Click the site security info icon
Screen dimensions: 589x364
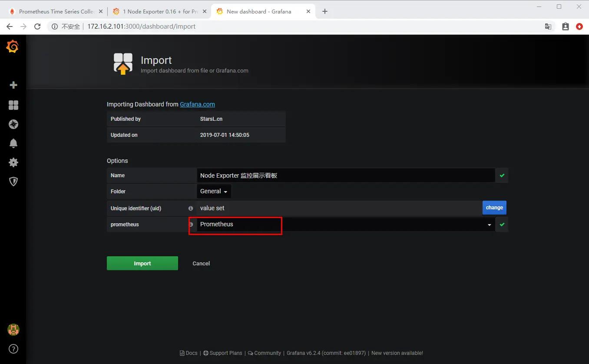(55, 26)
